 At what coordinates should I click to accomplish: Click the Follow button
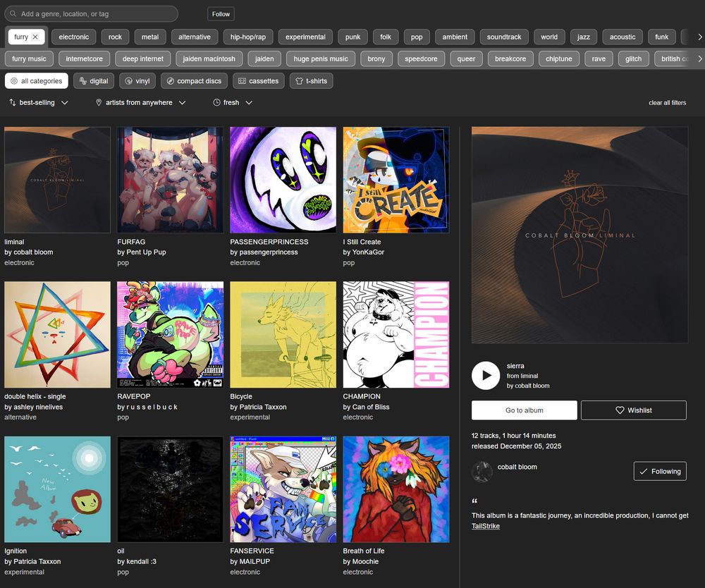coord(221,14)
